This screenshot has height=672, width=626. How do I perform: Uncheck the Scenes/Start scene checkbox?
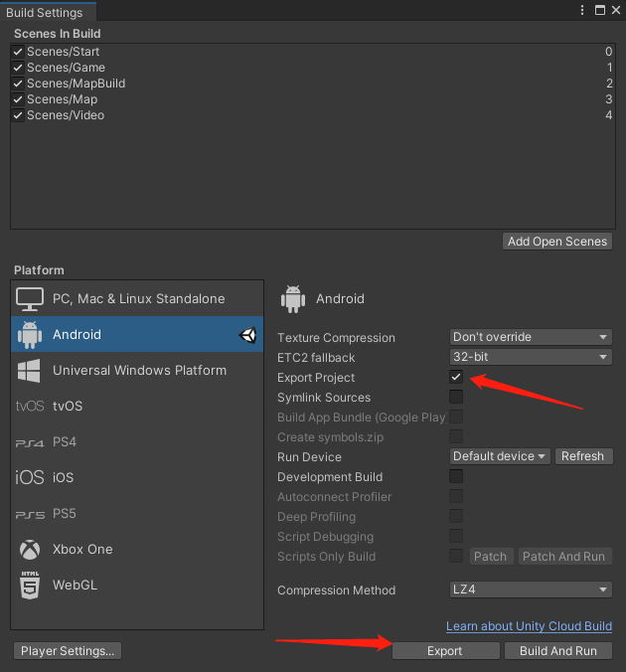18,52
